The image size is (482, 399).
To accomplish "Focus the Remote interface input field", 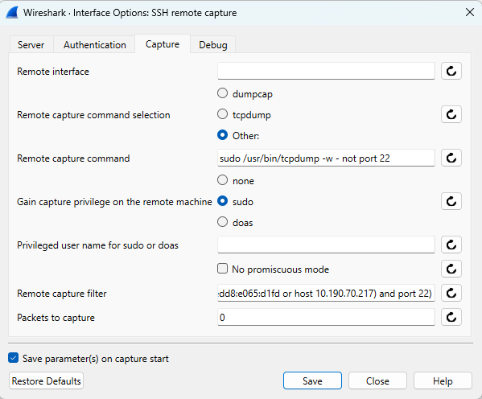I will click(x=326, y=71).
